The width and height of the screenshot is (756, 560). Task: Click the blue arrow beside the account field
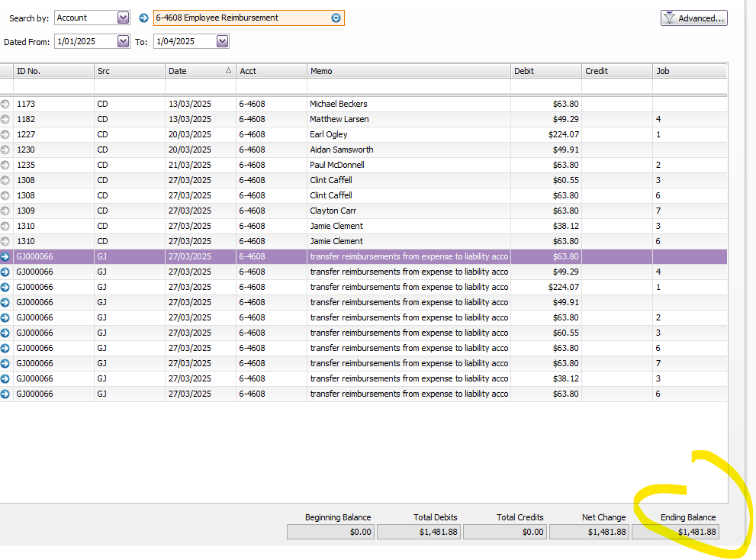tap(143, 18)
